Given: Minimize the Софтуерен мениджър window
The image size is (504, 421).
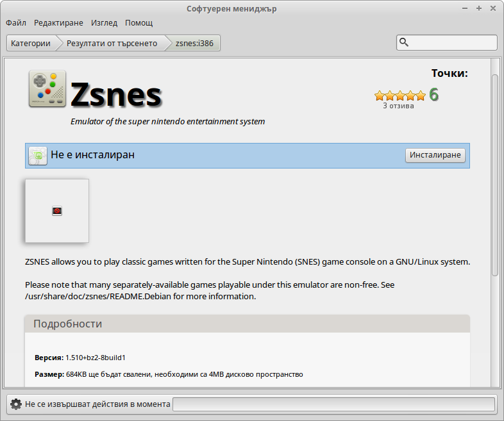Looking at the screenshot, I should (x=465, y=8).
